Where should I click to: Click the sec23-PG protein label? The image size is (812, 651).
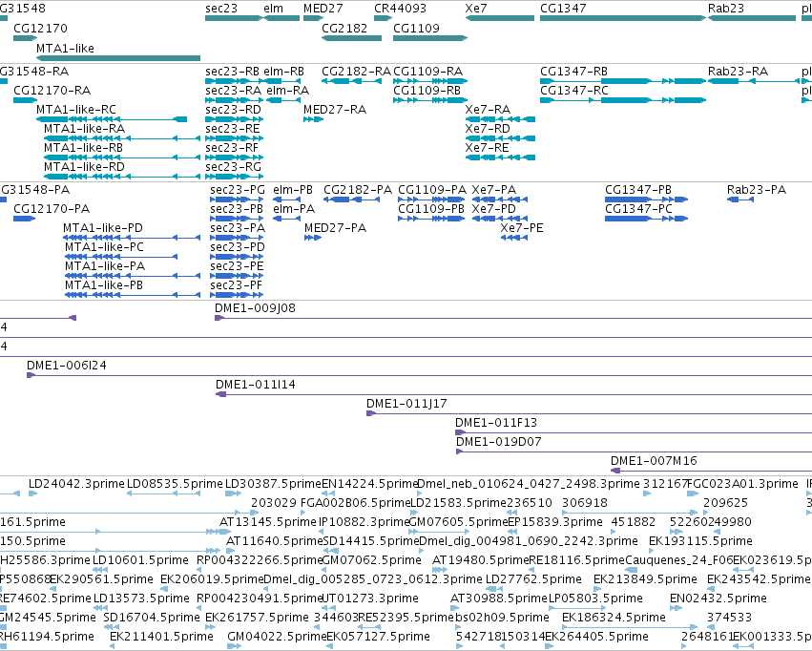tap(238, 190)
